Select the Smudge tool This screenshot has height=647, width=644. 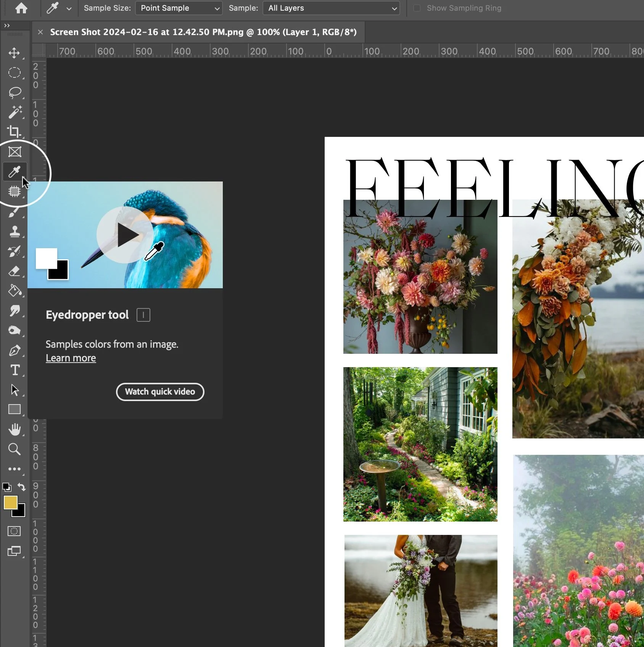14,311
